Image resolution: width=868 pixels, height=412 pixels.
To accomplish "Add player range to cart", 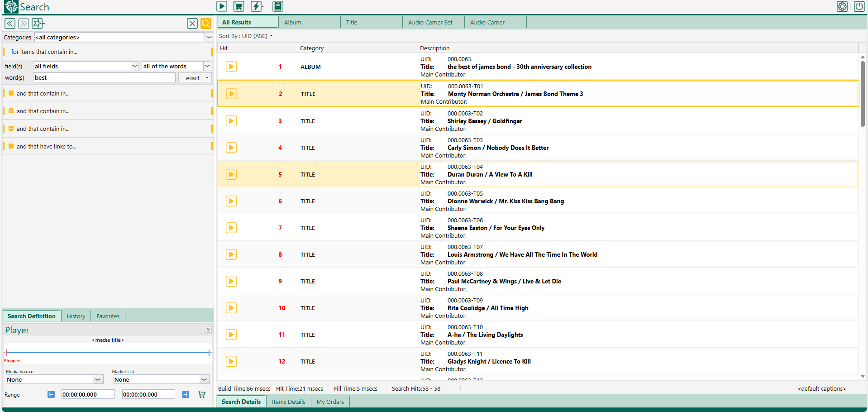I will 202,394.
